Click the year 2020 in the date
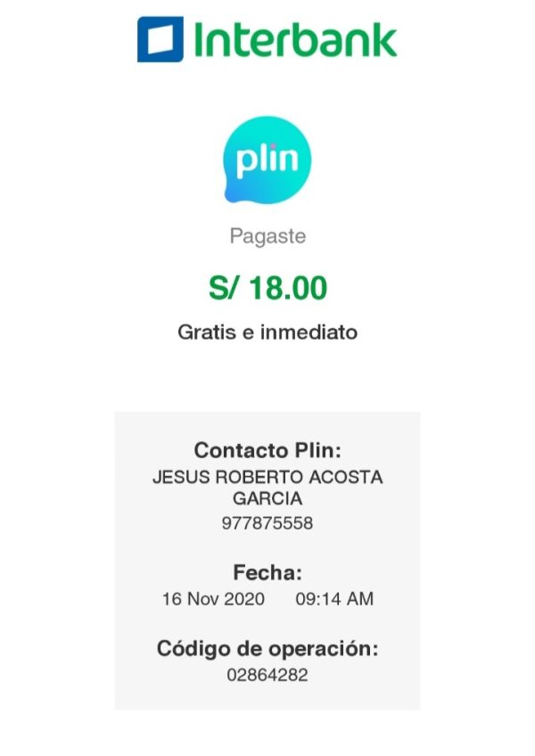This screenshot has width=535, height=756. tap(244, 599)
